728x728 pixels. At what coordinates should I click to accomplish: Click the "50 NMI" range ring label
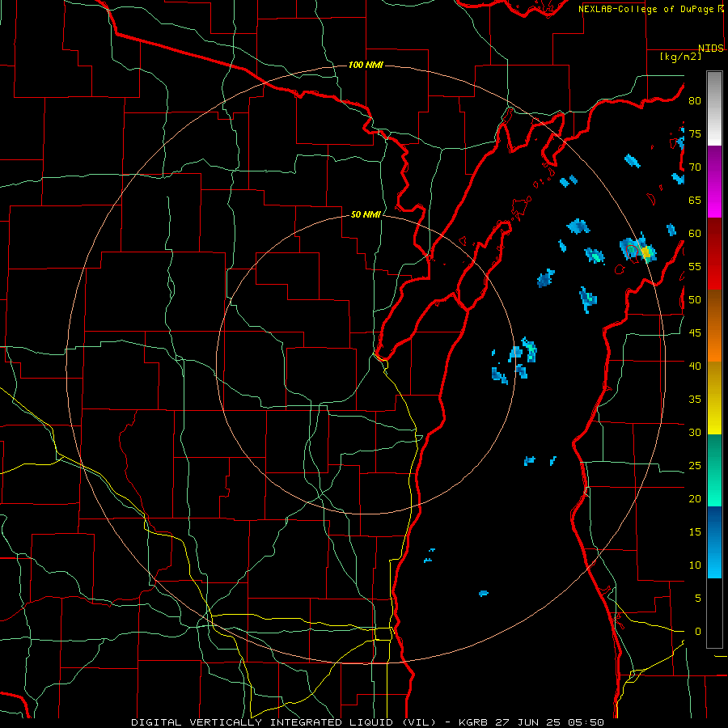coord(366,214)
